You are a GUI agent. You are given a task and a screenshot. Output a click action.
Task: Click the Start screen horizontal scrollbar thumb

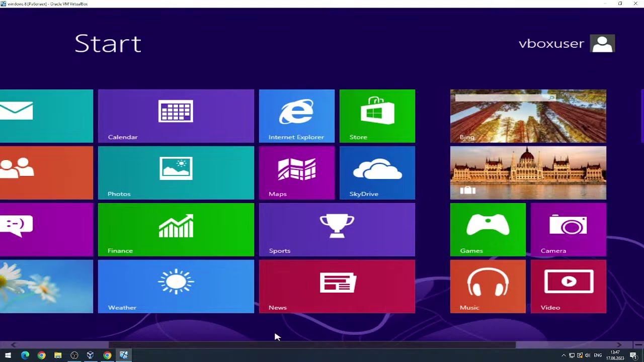tap(312, 345)
